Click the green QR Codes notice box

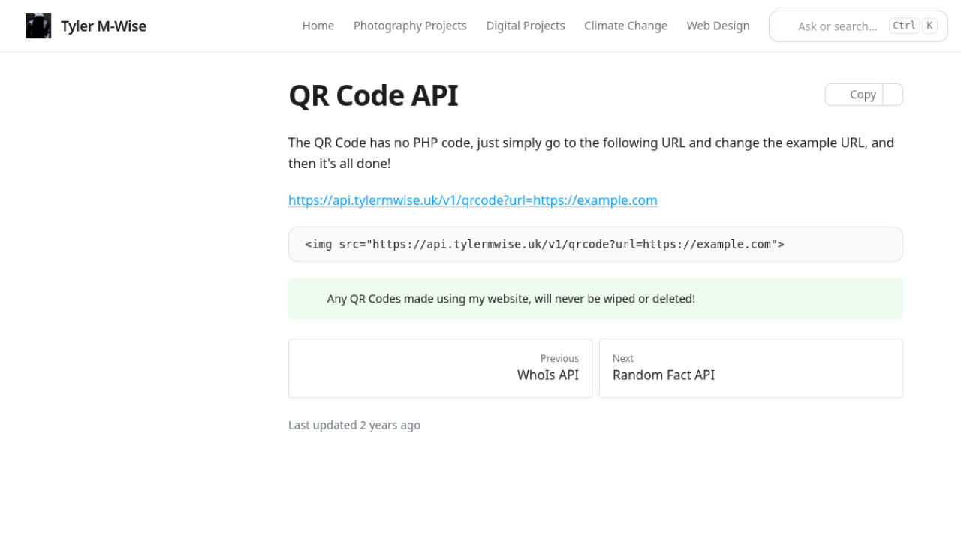[595, 299]
